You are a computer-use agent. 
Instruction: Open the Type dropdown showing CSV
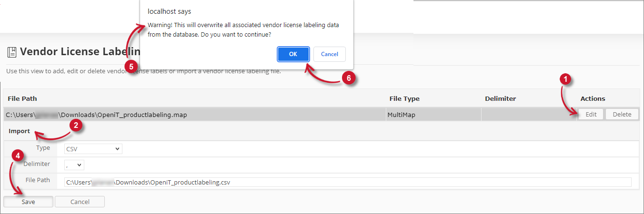coord(93,149)
